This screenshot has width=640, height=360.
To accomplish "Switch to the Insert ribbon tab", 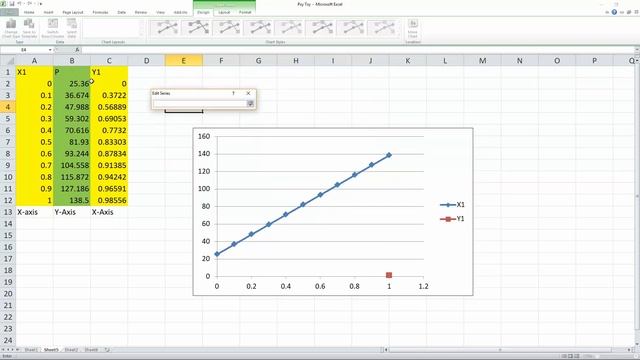I will [48, 12].
